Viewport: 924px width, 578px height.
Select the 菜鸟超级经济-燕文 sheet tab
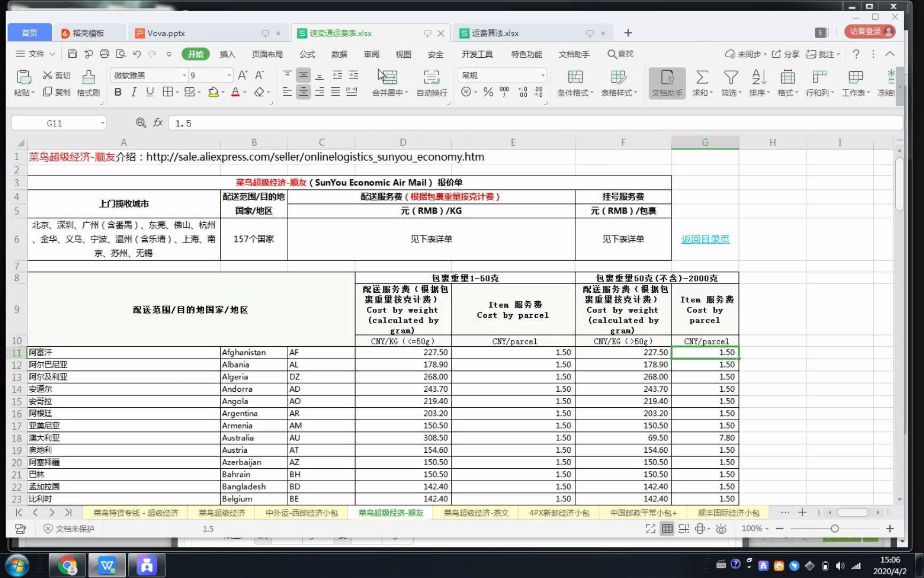pos(475,512)
